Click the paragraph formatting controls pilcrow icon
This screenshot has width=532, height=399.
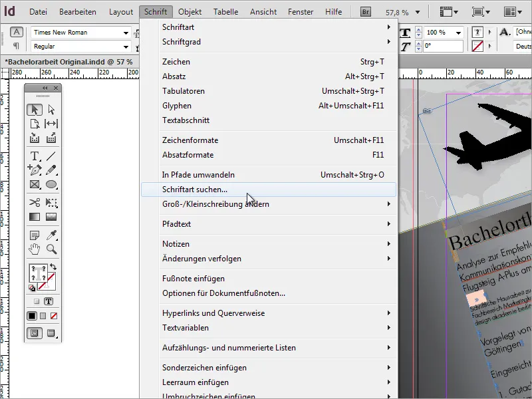[16, 46]
